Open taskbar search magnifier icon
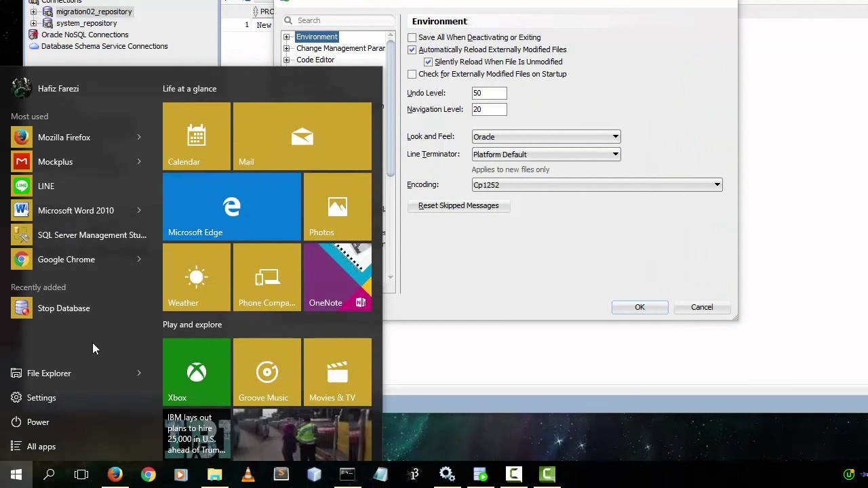The image size is (868, 488). [49, 474]
